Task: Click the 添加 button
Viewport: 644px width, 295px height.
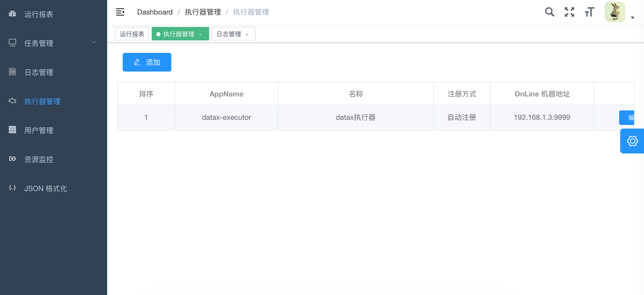Action: coord(147,62)
